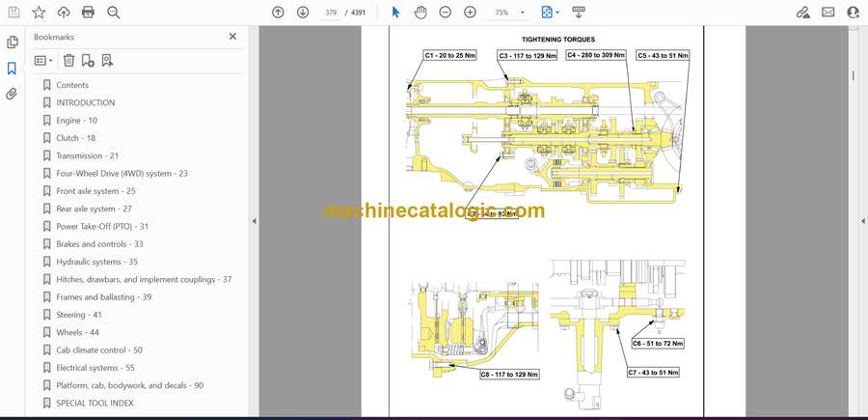The height and width of the screenshot is (420, 868).
Task: Find current bookmark icon
Action: coord(107,61)
